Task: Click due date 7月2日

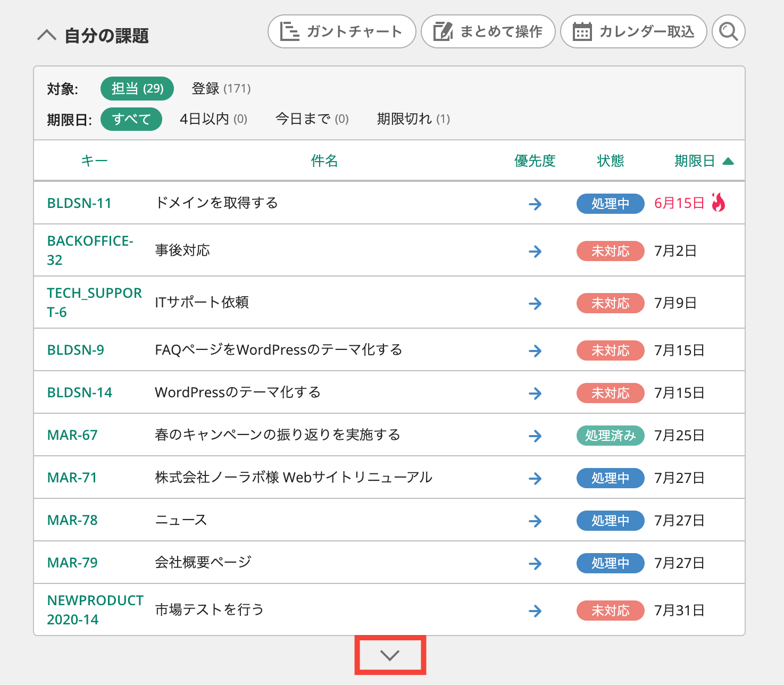Action: [x=675, y=250]
